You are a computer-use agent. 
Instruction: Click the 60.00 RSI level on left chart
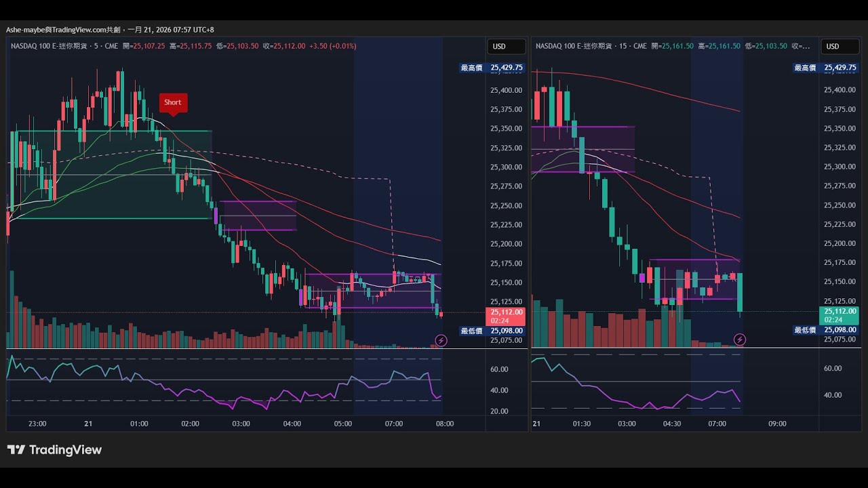(499, 369)
